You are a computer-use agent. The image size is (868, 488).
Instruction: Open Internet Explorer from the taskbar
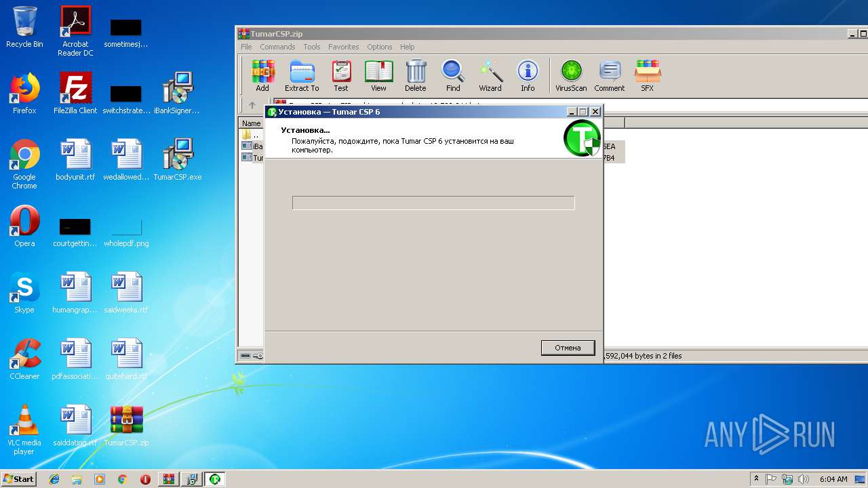click(54, 479)
